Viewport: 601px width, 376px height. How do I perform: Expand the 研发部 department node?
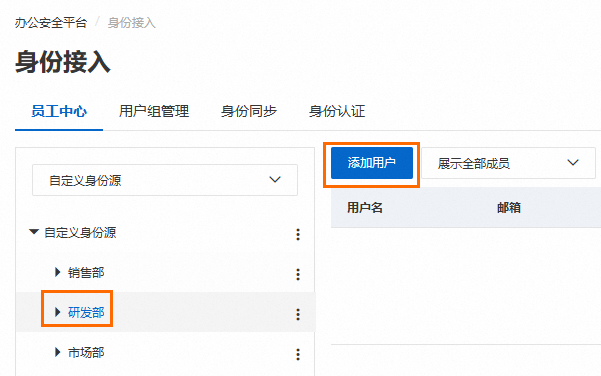[57, 312]
